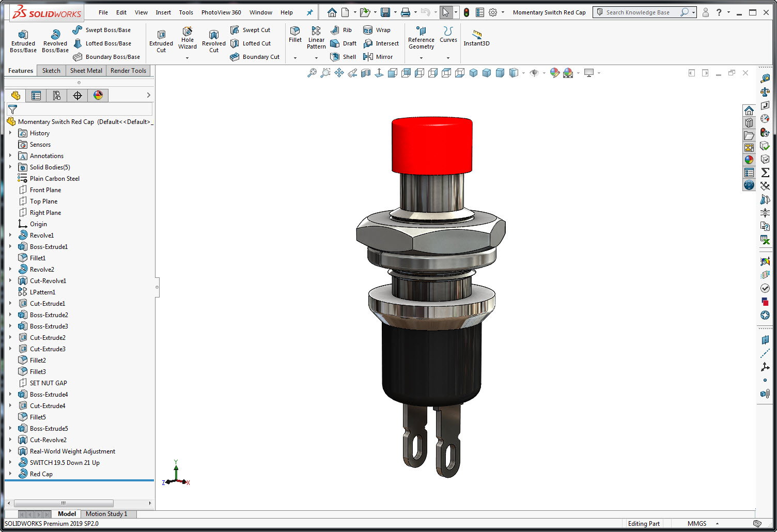The height and width of the screenshot is (532, 777).
Task: Open the Insert menu
Action: 163,12
